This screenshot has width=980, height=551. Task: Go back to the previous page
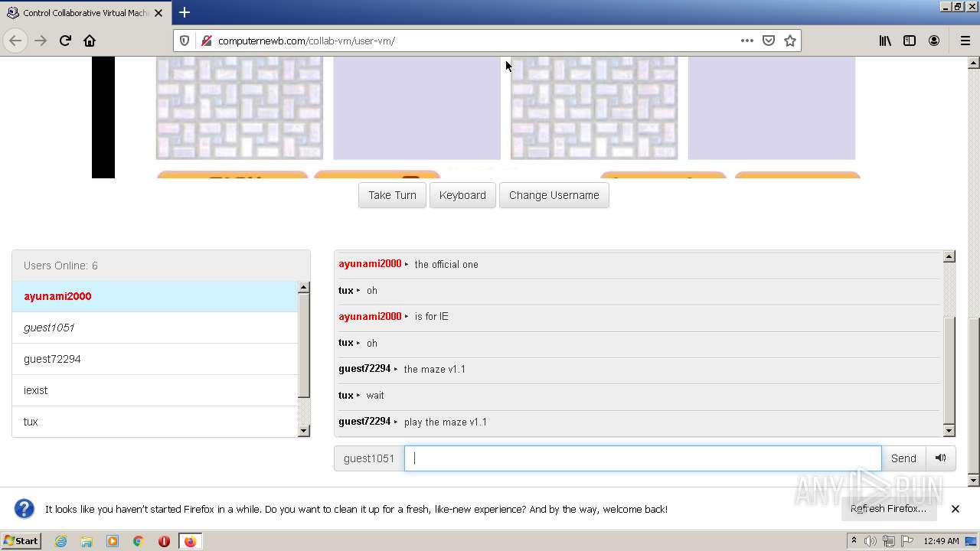pos(15,41)
